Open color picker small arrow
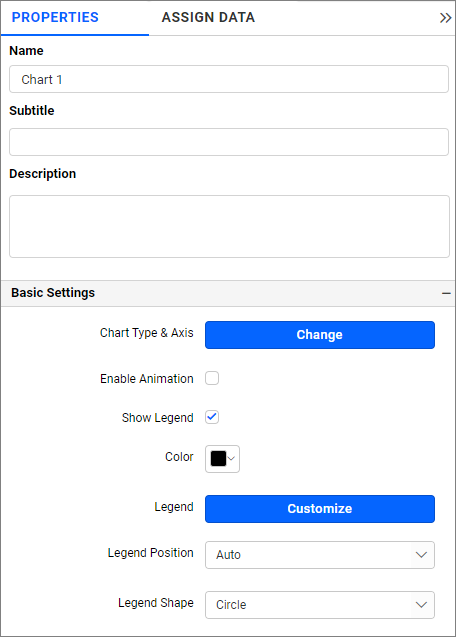 (231, 459)
